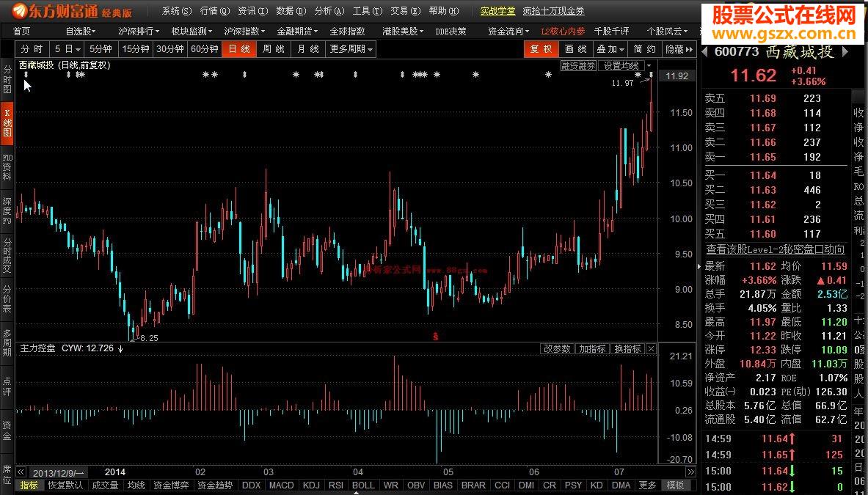Image resolution: width=868 pixels, height=495 pixels.
Task: Click the 改参数 button in indicator panel
Action: (x=558, y=348)
